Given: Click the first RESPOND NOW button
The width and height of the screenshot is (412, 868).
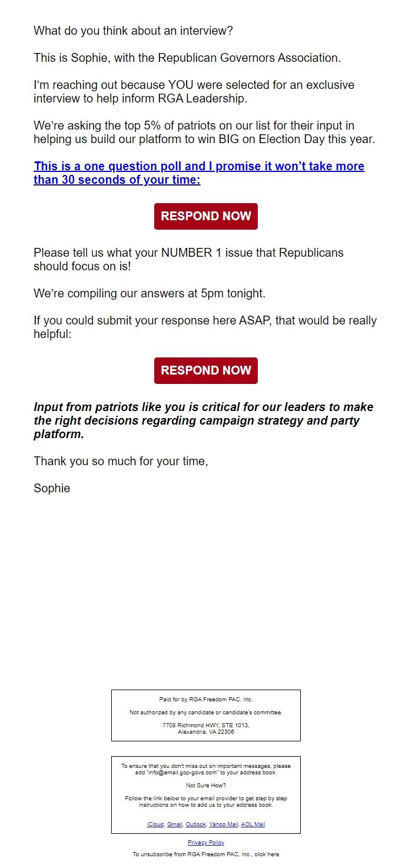Looking at the screenshot, I should coord(205,216).
